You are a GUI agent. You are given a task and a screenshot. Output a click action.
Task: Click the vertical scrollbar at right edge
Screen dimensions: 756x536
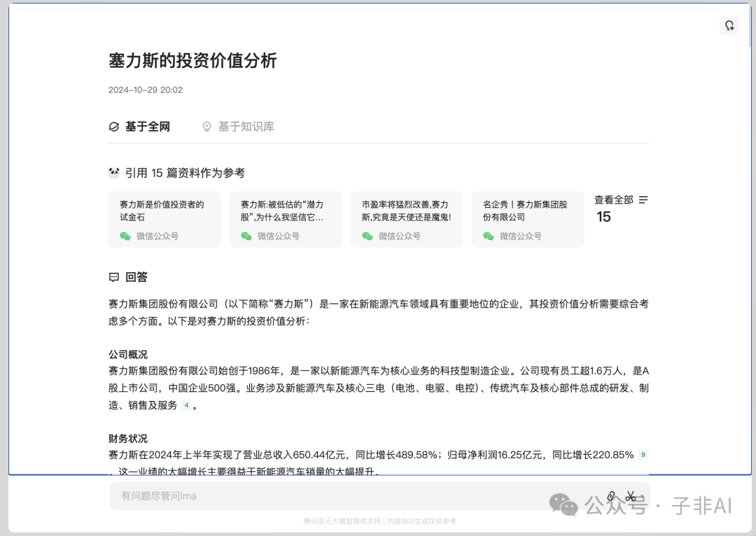pyautogui.click(x=750, y=25)
